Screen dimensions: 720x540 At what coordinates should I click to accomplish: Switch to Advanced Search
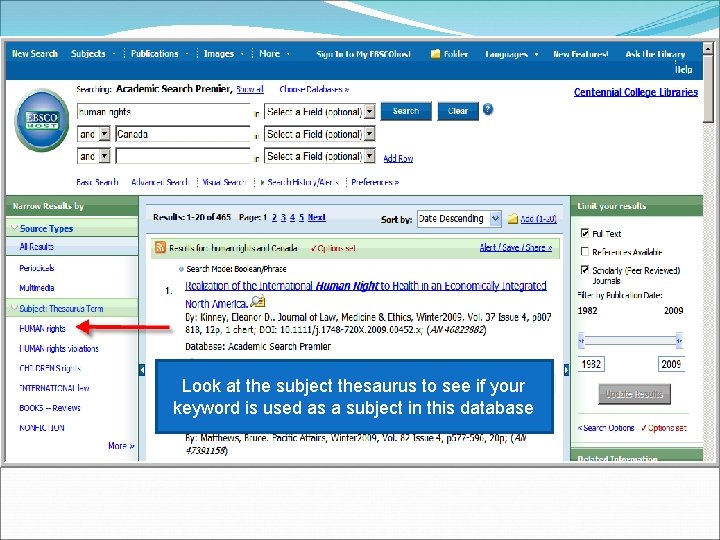[x=160, y=182]
